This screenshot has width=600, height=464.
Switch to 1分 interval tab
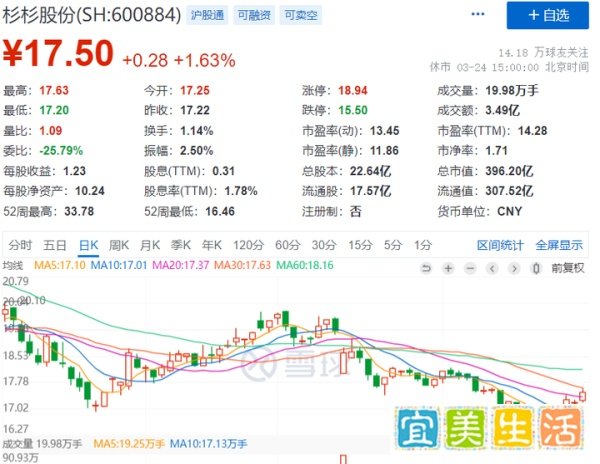coord(423,245)
